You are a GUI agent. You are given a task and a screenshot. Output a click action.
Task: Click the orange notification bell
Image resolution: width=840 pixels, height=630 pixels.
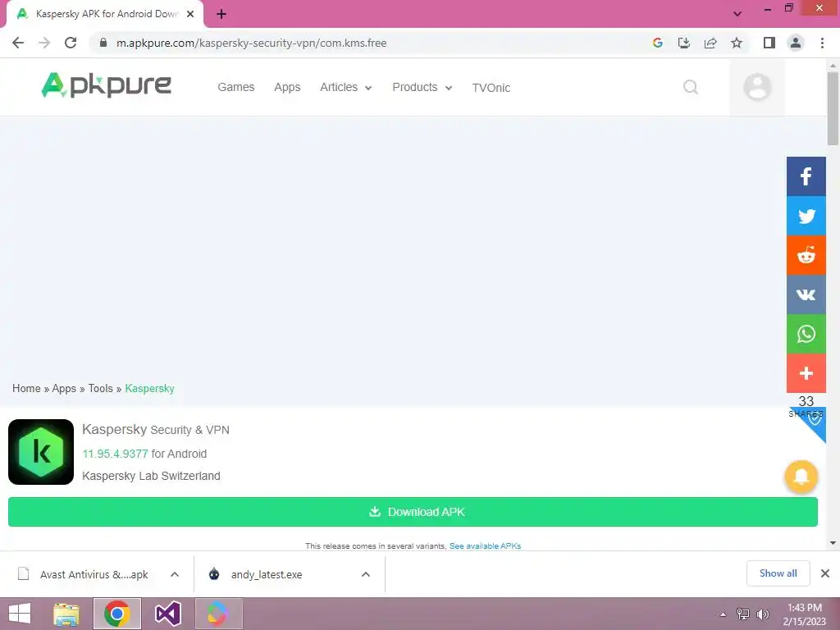click(x=801, y=477)
